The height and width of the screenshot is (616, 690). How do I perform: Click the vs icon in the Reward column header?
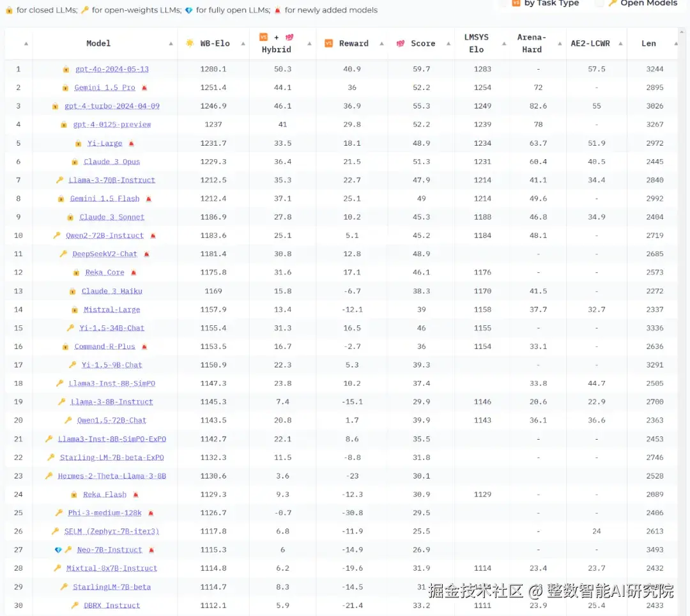tap(328, 43)
